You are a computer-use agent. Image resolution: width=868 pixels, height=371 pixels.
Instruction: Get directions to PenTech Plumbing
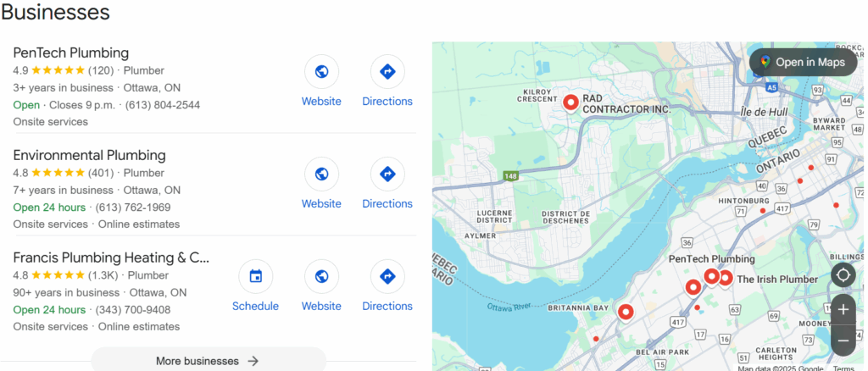click(387, 71)
